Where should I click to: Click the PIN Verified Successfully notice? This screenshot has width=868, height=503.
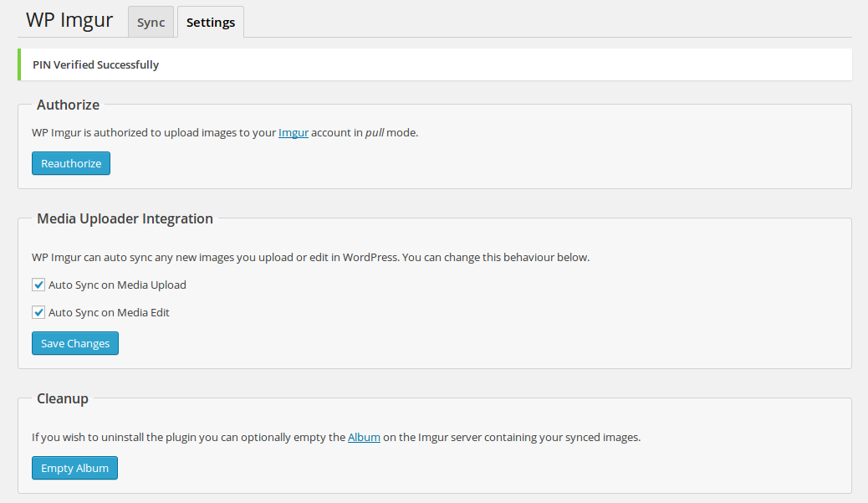coord(435,64)
